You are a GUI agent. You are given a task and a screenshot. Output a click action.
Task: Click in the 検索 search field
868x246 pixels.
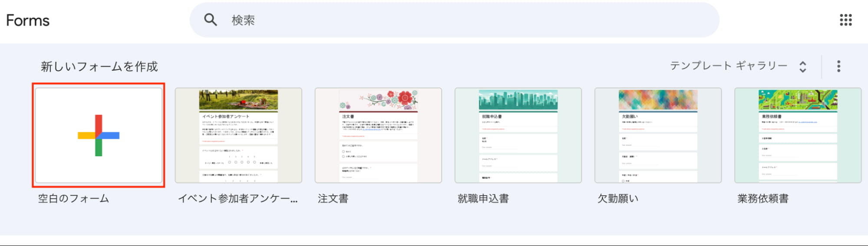pos(454,20)
